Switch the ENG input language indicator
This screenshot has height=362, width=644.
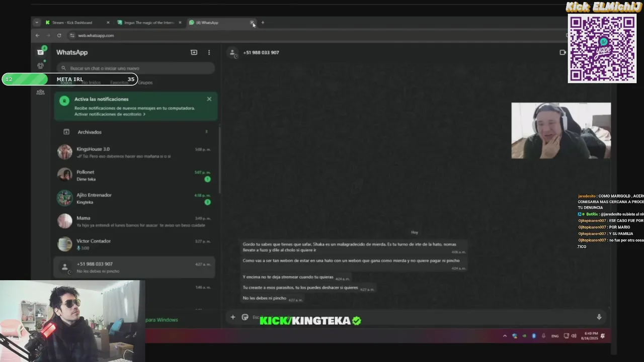(555, 336)
